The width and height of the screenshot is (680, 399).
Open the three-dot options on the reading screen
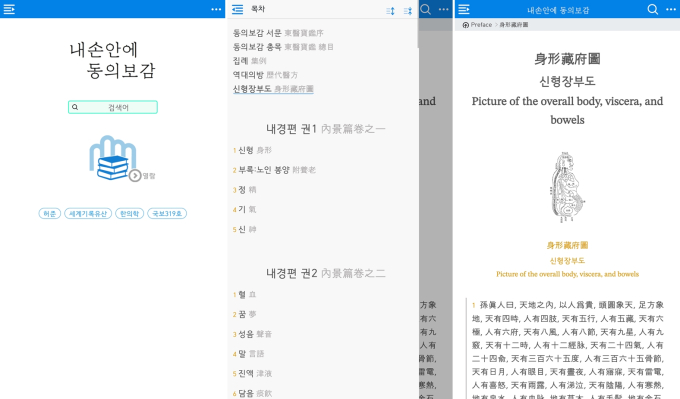671,9
